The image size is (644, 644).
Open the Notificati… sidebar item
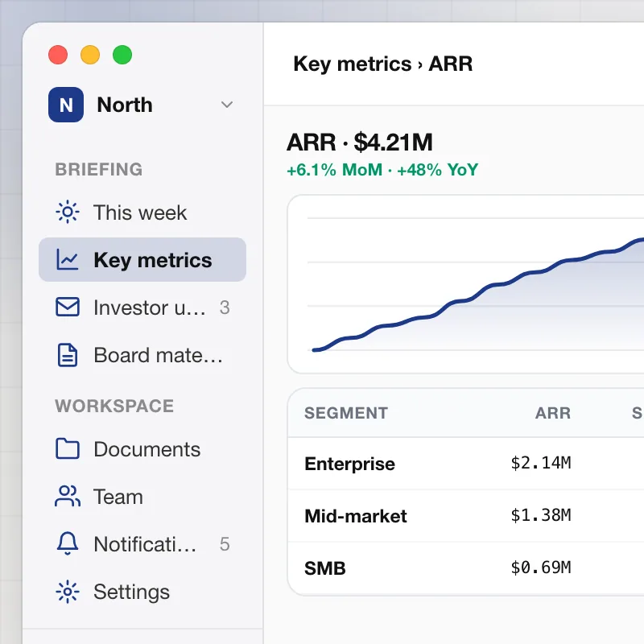tap(142, 544)
